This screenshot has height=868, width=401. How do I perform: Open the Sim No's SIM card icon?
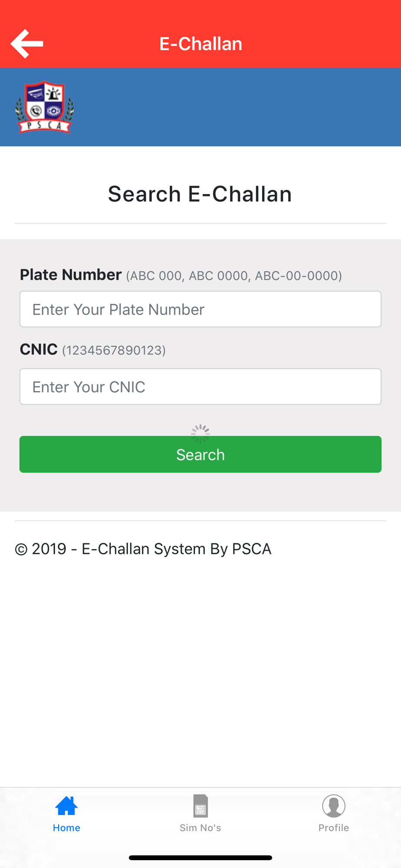tap(200, 806)
